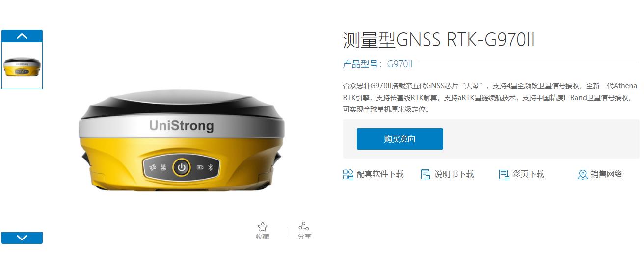Select the G970II product thumbnail
Viewport: 644px width, 266px height.
[22, 65]
